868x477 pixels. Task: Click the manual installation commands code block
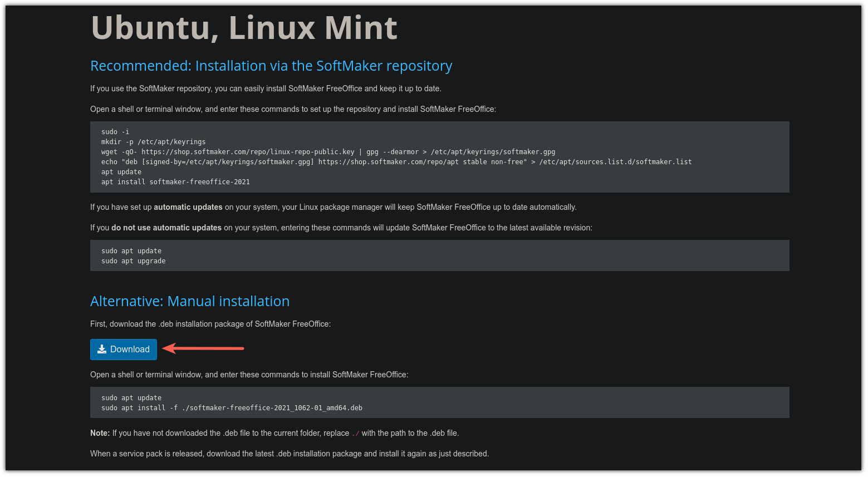439,402
